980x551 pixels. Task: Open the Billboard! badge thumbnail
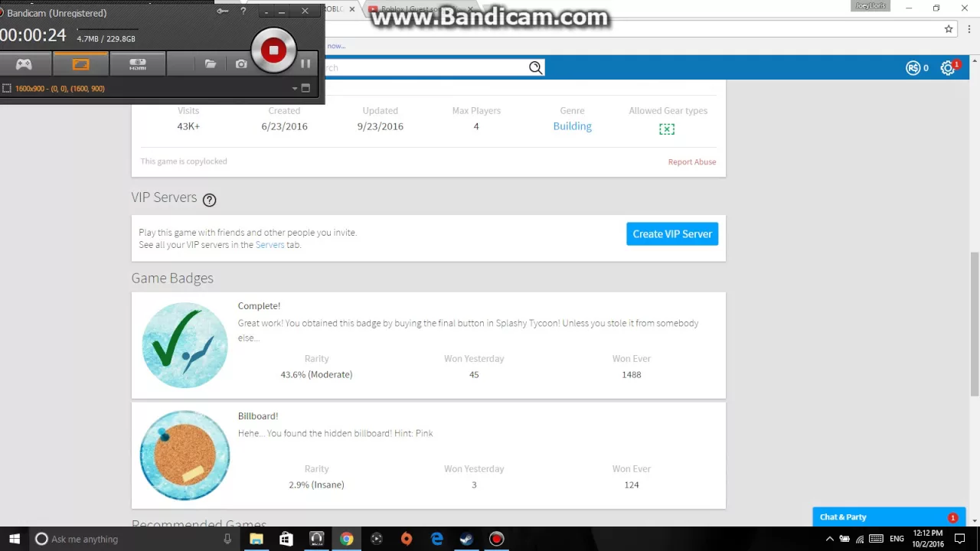click(185, 455)
